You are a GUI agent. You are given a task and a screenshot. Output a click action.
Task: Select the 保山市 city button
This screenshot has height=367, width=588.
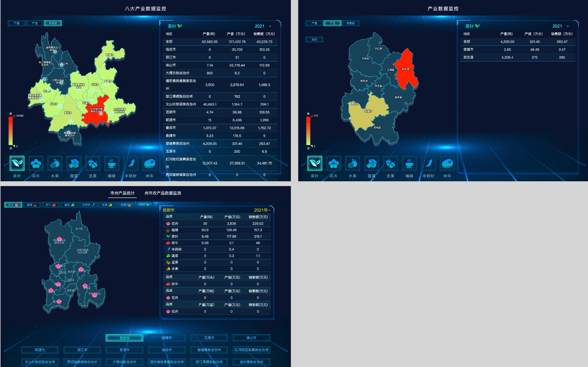251,338
